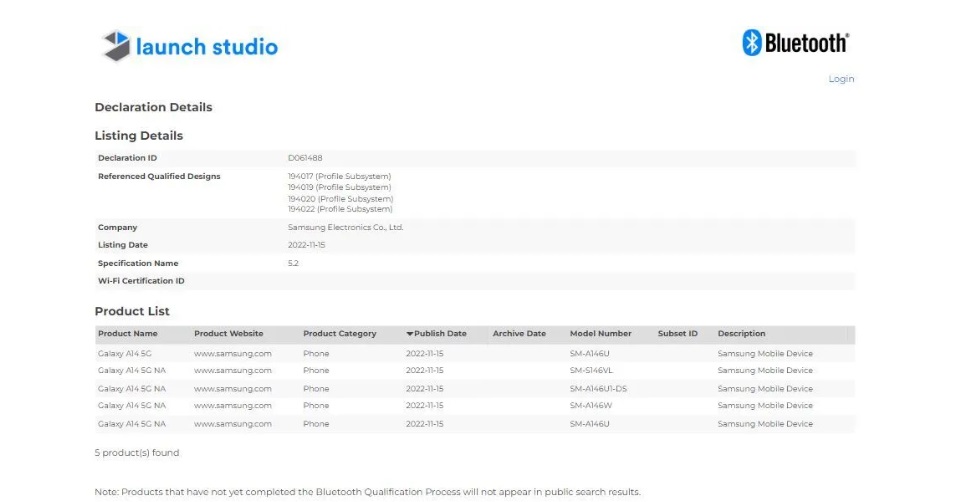Click the launch studio logo icon
The image size is (954, 502).
pos(116,46)
